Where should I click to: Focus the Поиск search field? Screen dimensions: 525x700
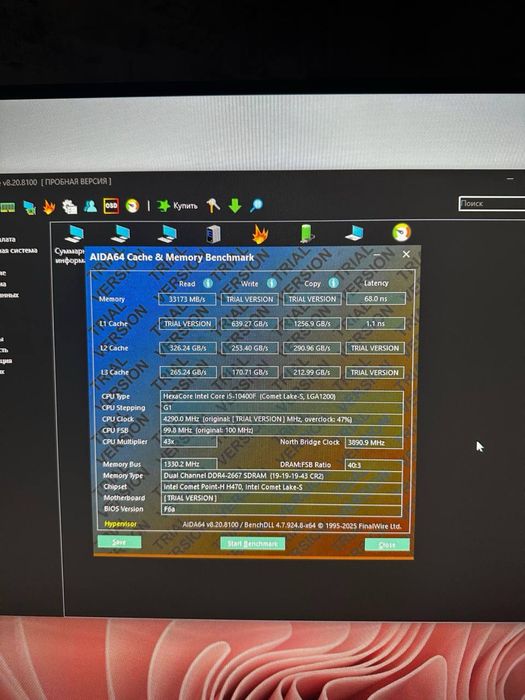coord(492,203)
